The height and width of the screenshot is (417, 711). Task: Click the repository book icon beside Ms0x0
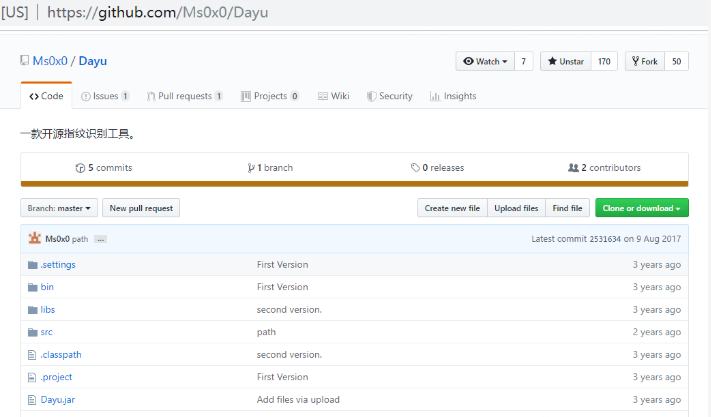point(24,60)
